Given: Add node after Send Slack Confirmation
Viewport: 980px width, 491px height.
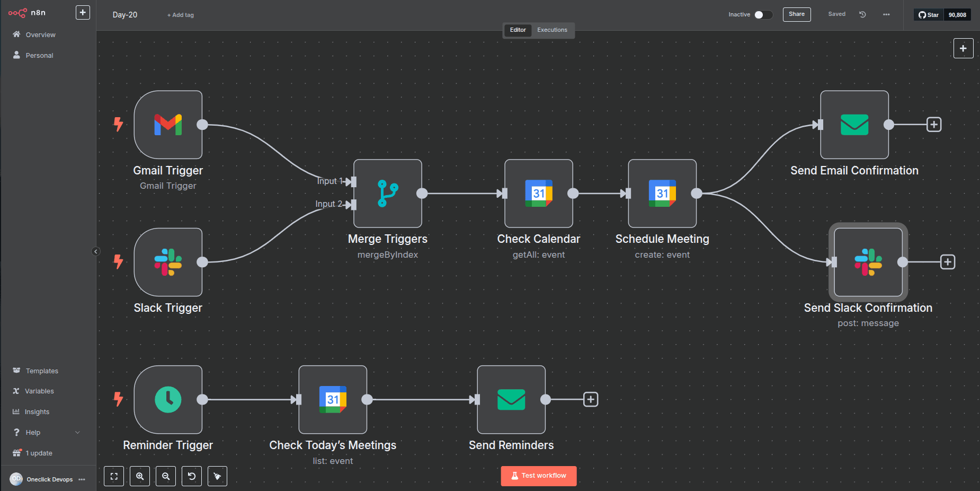Looking at the screenshot, I should click(948, 262).
